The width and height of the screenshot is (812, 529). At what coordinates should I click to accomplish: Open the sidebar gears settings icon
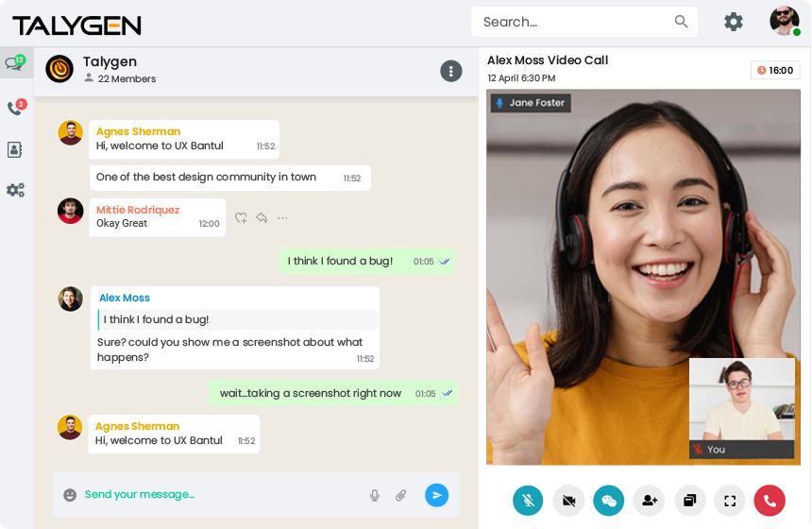pyautogui.click(x=15, y=190)
